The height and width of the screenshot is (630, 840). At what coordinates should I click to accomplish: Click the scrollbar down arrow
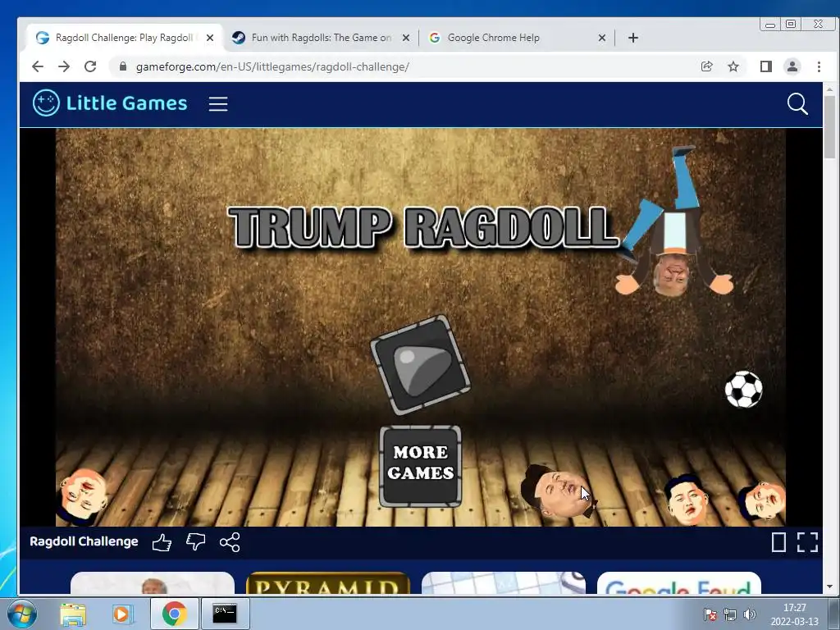830,587
